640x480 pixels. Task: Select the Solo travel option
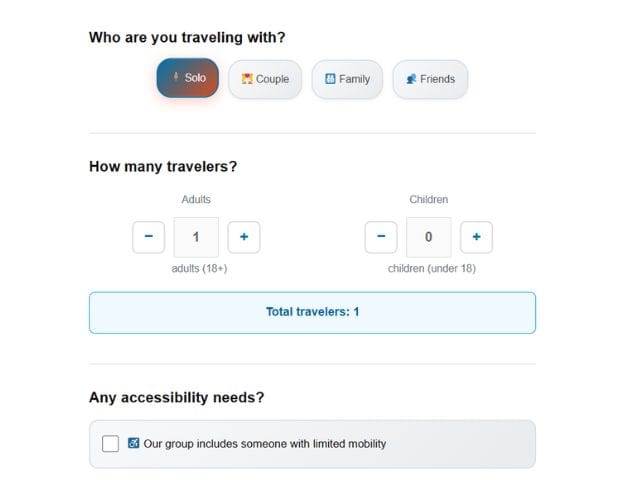[187, 78]
